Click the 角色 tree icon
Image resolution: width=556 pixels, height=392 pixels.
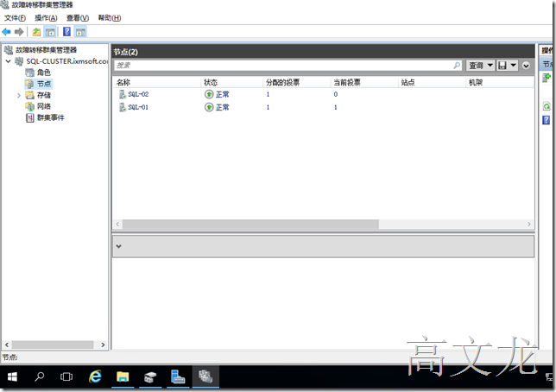pyautogui.click(x=29, y=73)
